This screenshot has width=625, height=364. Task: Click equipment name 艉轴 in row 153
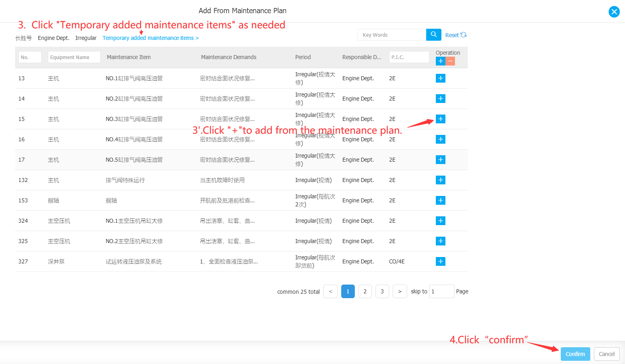(53, 200)
